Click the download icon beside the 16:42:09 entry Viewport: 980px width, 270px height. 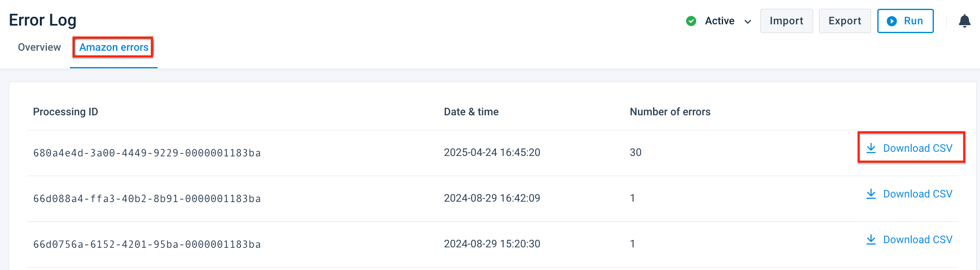[871, 194]
